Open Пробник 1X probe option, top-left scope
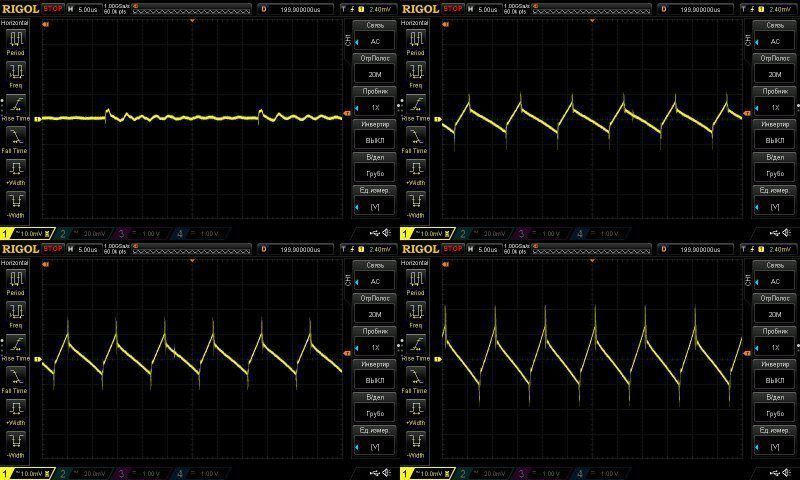The width and height of the screenshot is (800, 480). point(375,101)
